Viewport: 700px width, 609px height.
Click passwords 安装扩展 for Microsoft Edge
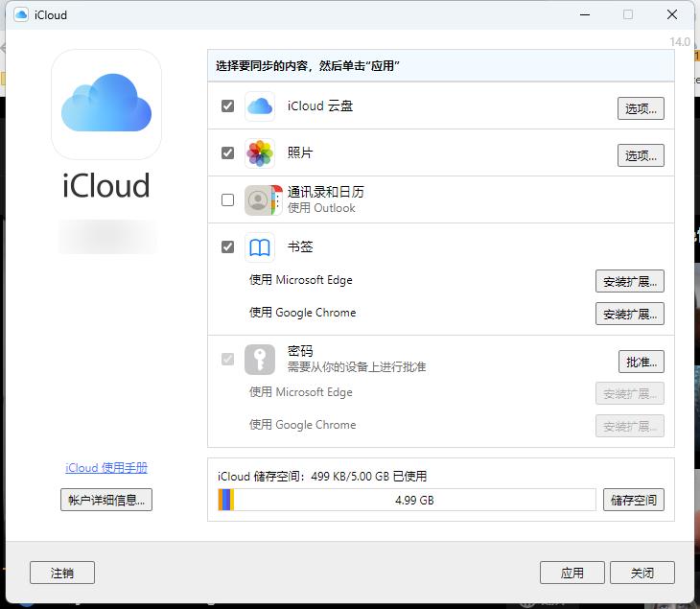click(629, 393)
